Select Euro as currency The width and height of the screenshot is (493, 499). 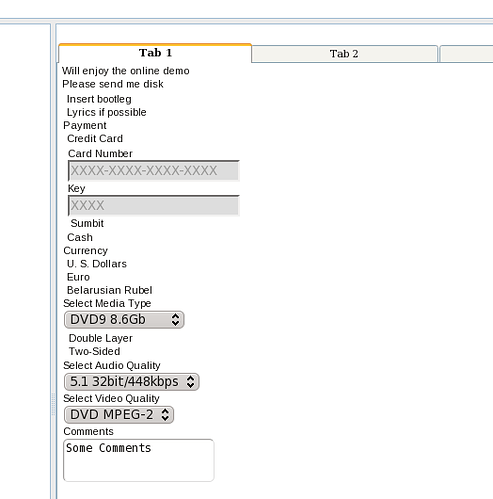coord(78,277)
